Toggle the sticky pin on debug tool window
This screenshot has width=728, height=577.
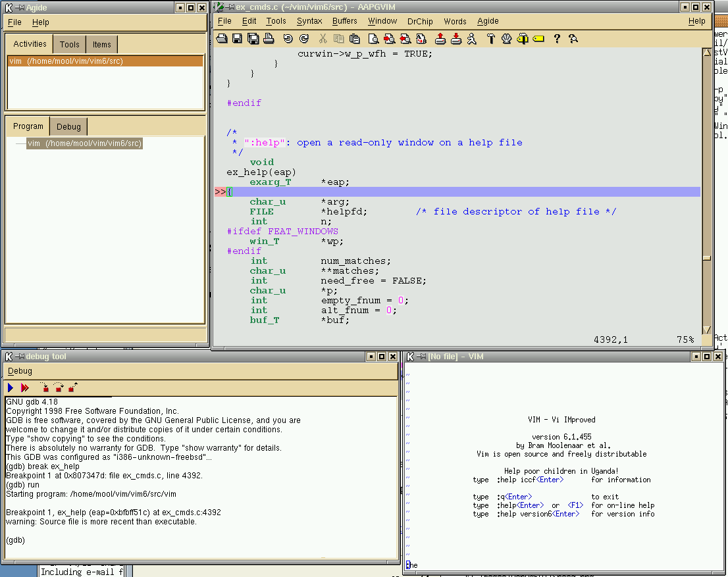coord(20,357)
